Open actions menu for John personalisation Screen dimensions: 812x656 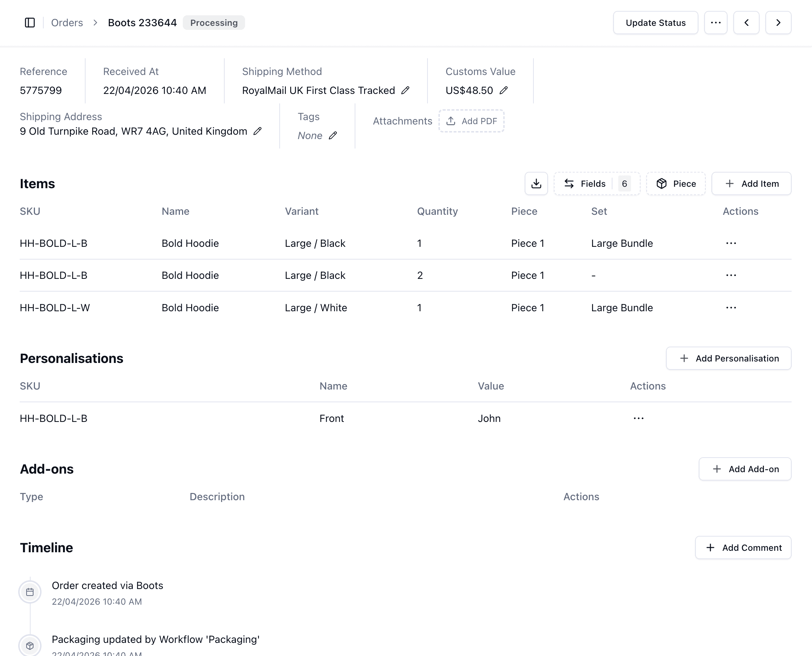click(x=638, y=418)
